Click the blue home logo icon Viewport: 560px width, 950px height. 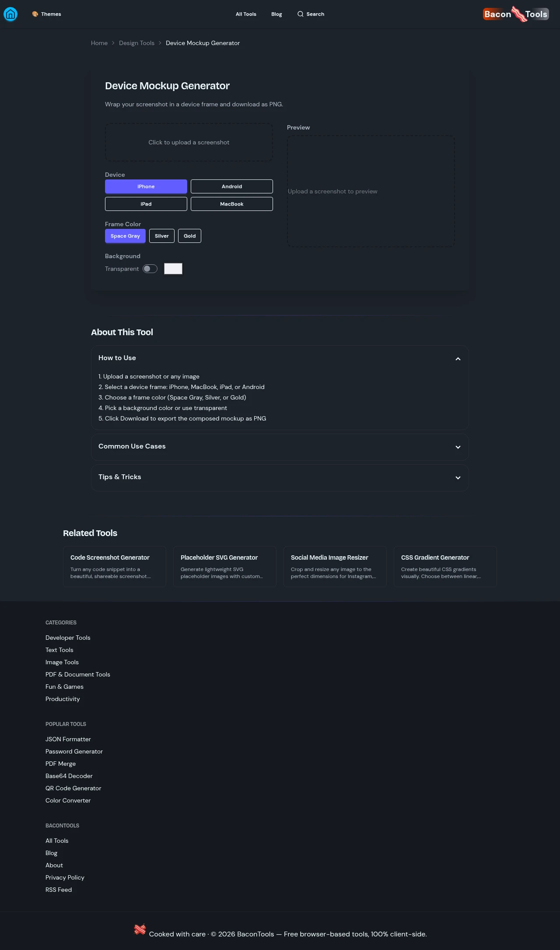(10, 14)
